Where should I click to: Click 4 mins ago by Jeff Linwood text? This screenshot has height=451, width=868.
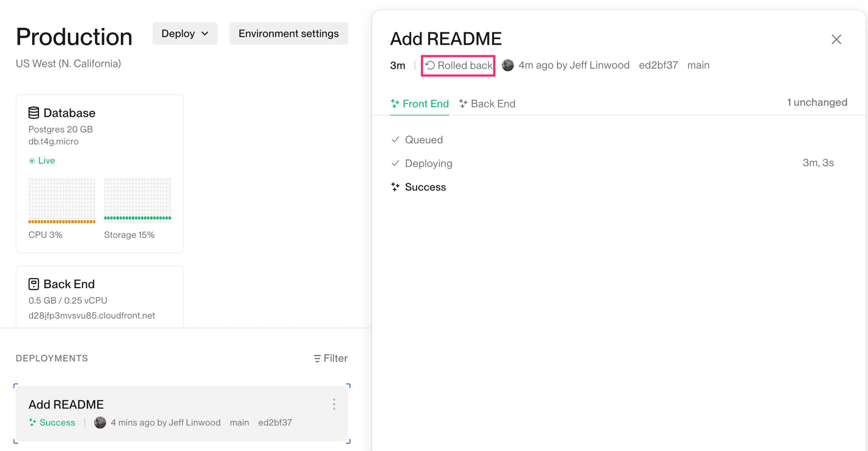coord(165,423)
